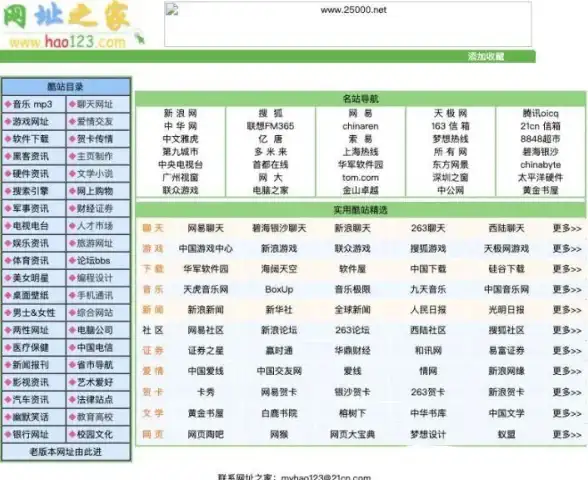Open BoxUp music link

point(279,289)
